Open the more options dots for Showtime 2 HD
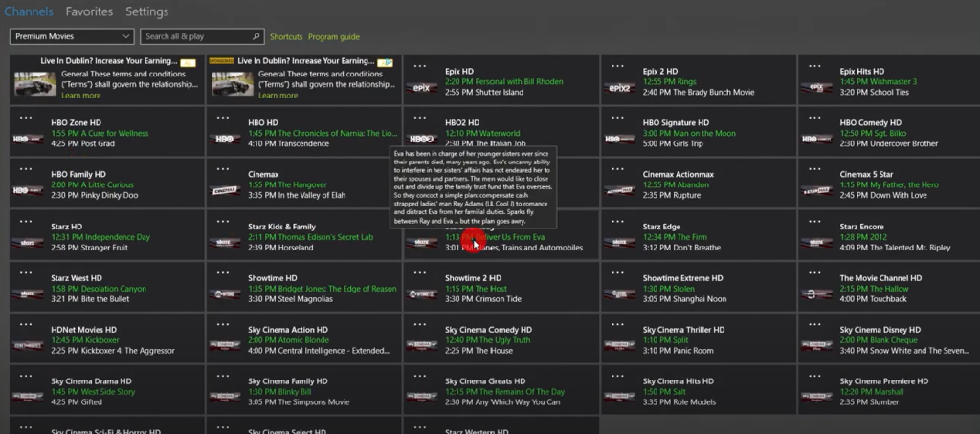 point(420,272)
